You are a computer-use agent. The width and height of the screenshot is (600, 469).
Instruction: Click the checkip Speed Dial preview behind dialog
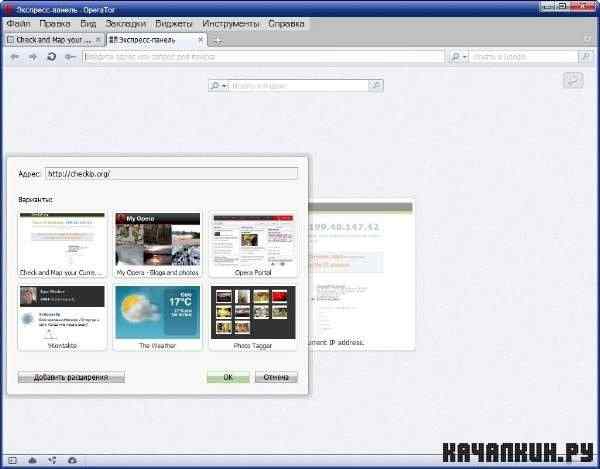coord(362,276)
